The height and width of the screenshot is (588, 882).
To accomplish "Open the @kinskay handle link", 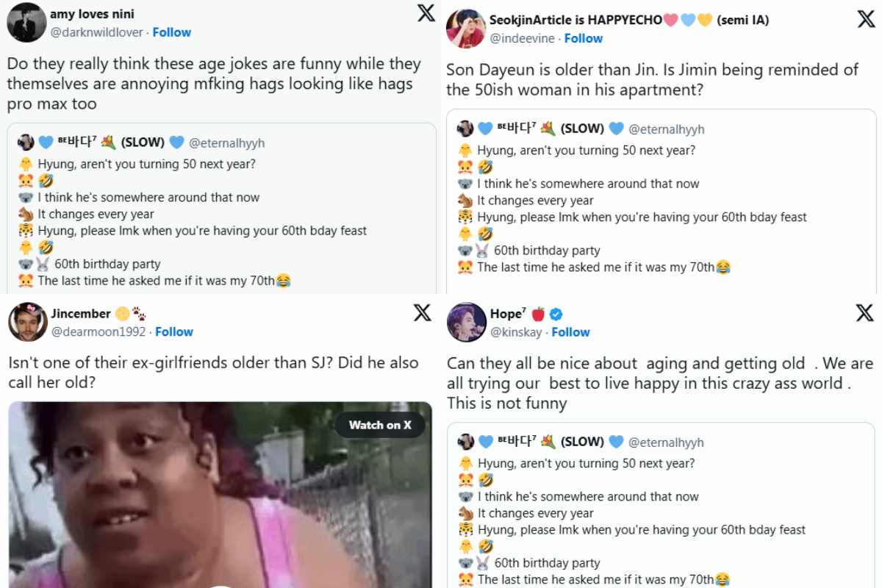I will tap(516, 332).
